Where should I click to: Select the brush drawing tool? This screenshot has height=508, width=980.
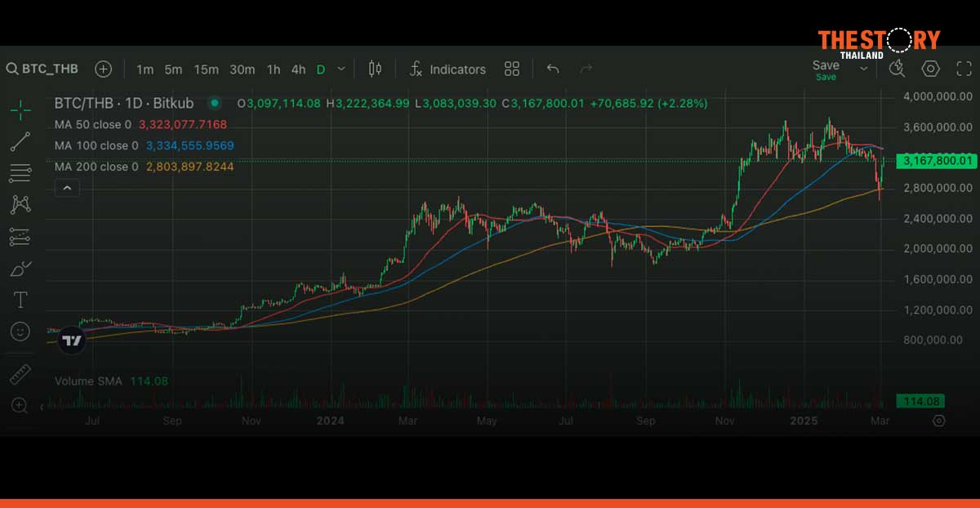20,268
